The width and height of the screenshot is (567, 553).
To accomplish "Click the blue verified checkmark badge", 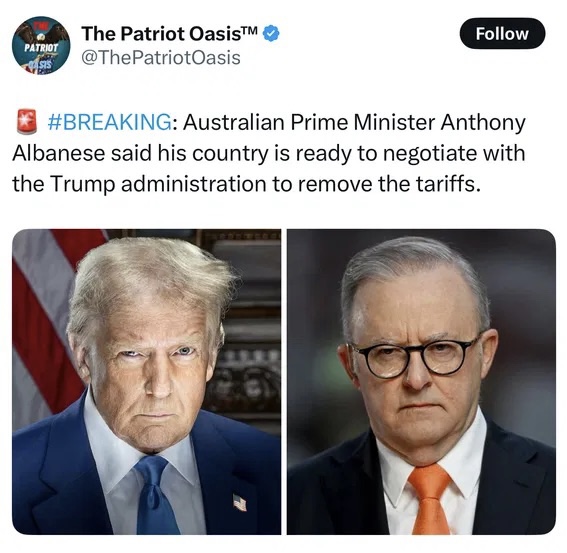I will pos(271,33).
